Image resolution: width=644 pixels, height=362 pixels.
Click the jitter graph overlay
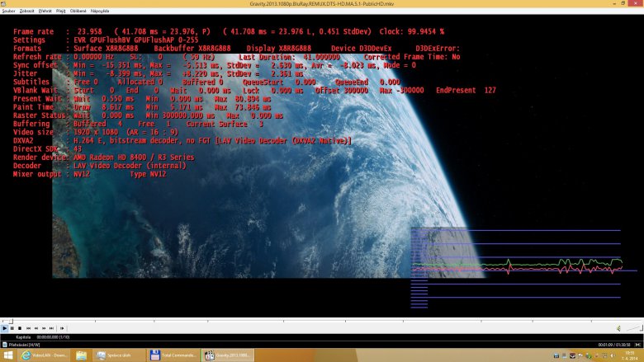click(523, 267)
